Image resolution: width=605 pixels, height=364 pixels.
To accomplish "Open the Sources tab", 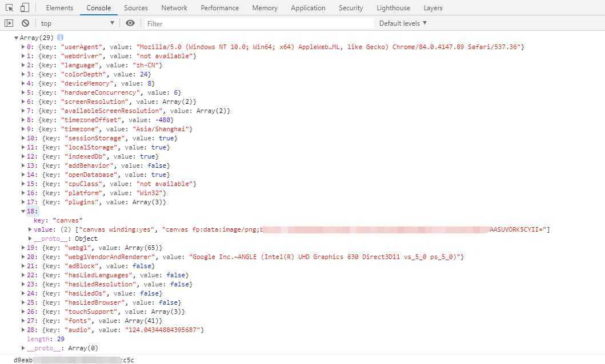I will coord(136,8).
